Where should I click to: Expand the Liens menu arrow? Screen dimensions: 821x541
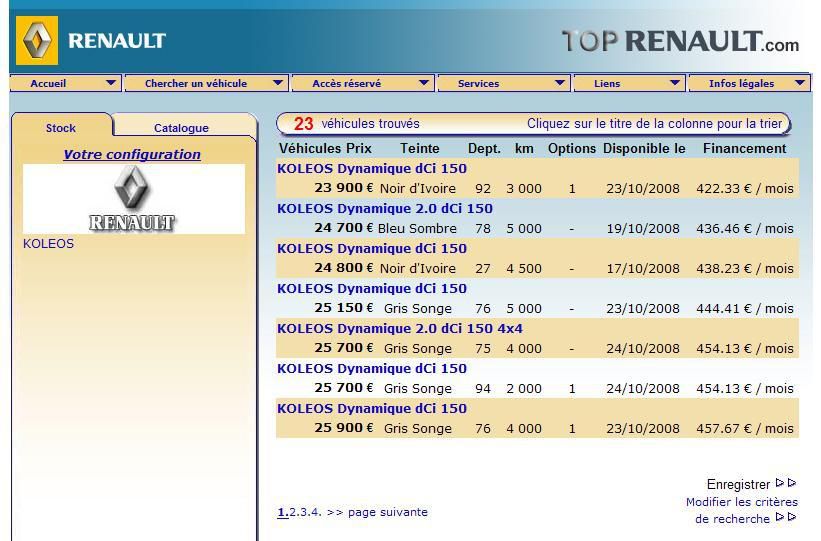click(x=675, y=83)
